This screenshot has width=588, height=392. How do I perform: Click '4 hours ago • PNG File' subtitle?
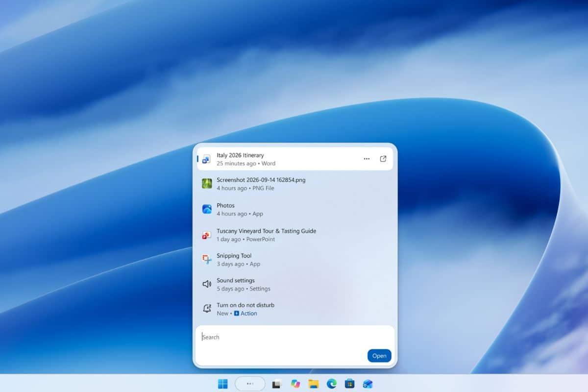coord(245,188)
